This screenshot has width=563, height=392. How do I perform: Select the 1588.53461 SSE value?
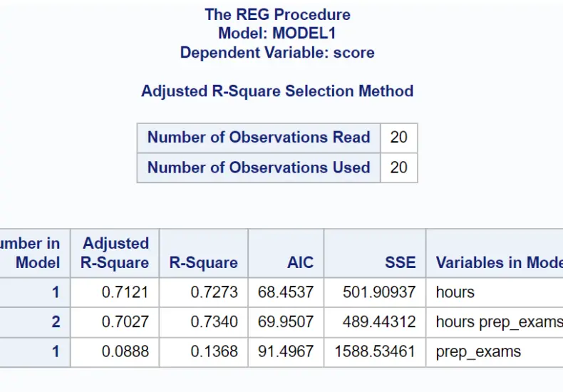tap(375, 352)
